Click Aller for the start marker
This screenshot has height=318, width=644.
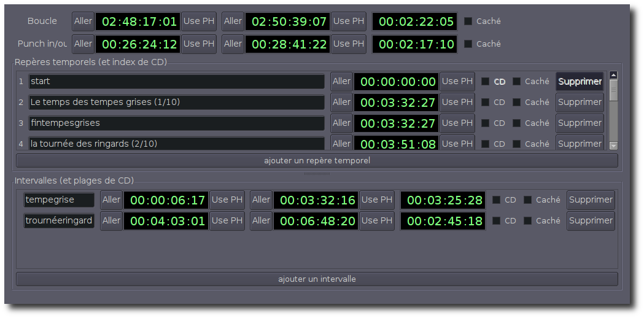341,82
